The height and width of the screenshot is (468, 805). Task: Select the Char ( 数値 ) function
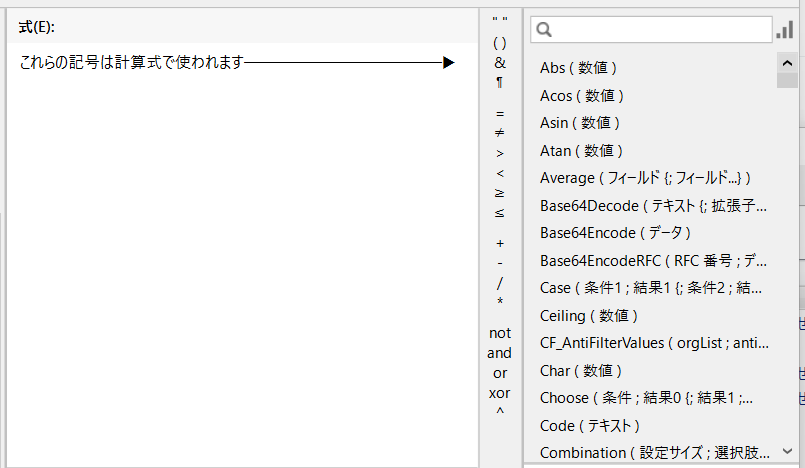click(x=581, y=370)
